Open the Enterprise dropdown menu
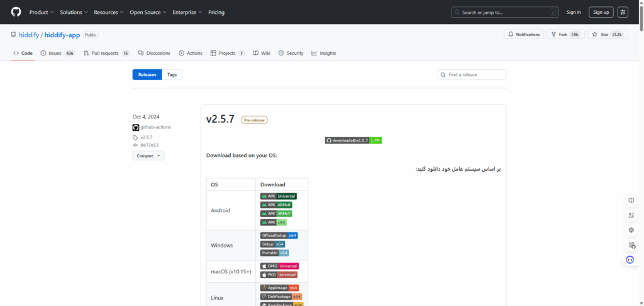The width and height of the screenshot is (644, 306). pos(187,13)
